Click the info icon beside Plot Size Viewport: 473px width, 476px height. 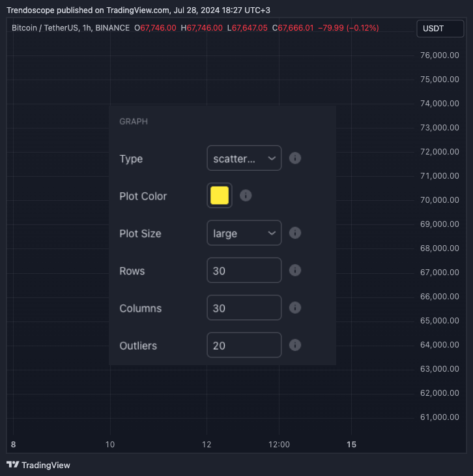(295, 233)
